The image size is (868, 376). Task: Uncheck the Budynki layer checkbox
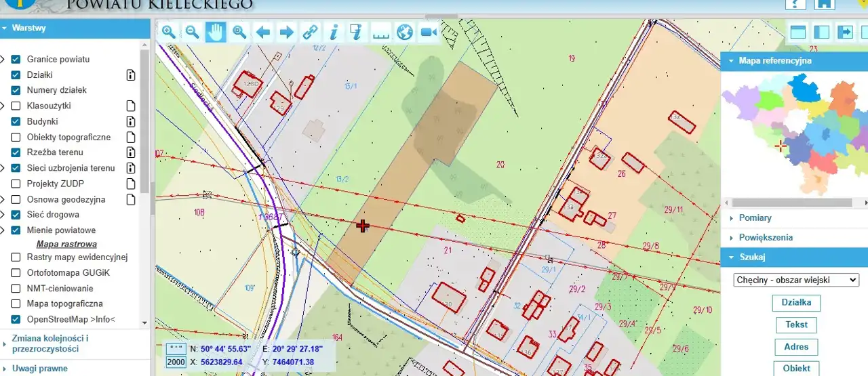tap(16, 122)
